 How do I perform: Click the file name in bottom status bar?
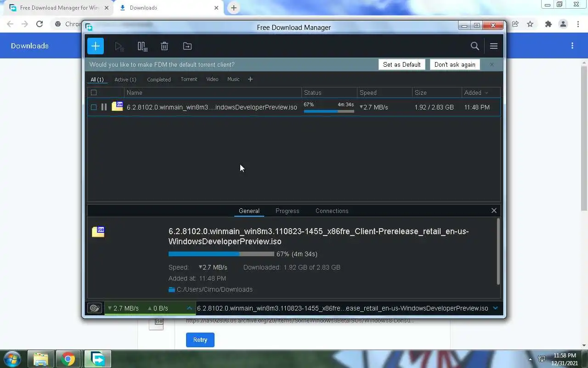(342, 308)
